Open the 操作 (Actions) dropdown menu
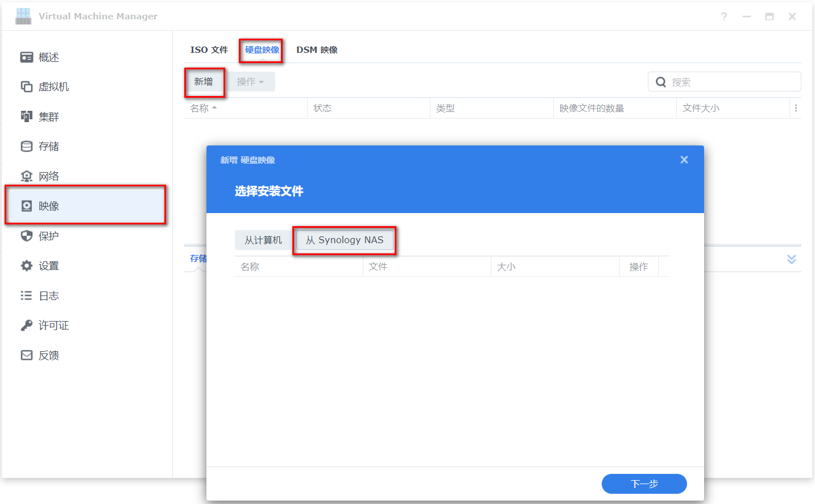 [x=251, y=81]
